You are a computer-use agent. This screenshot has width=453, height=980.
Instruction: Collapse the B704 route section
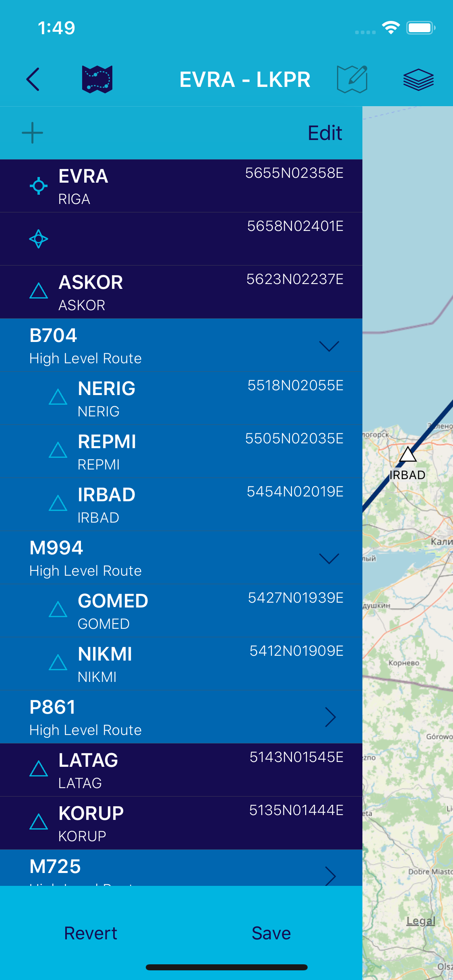tap(329, 346)
